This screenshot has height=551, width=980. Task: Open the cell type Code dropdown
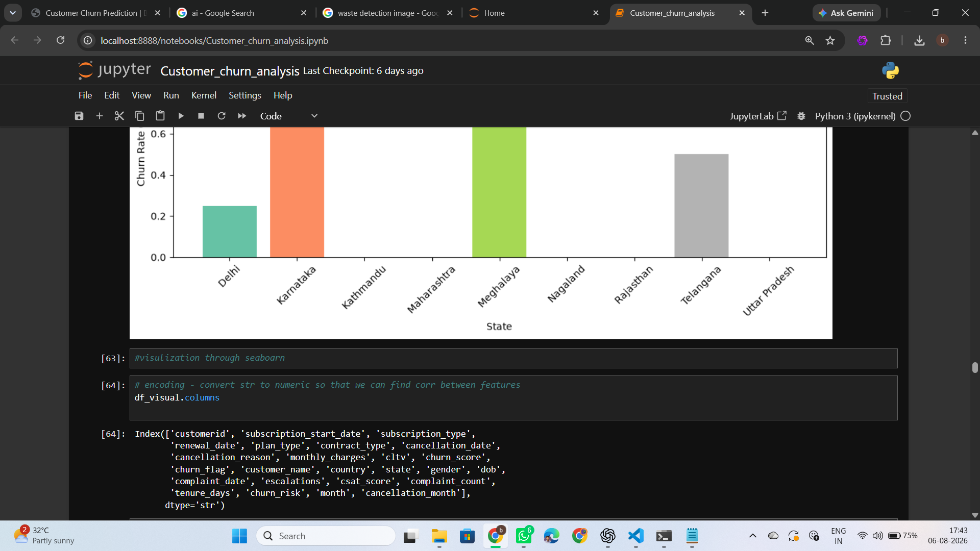(289, 116)
